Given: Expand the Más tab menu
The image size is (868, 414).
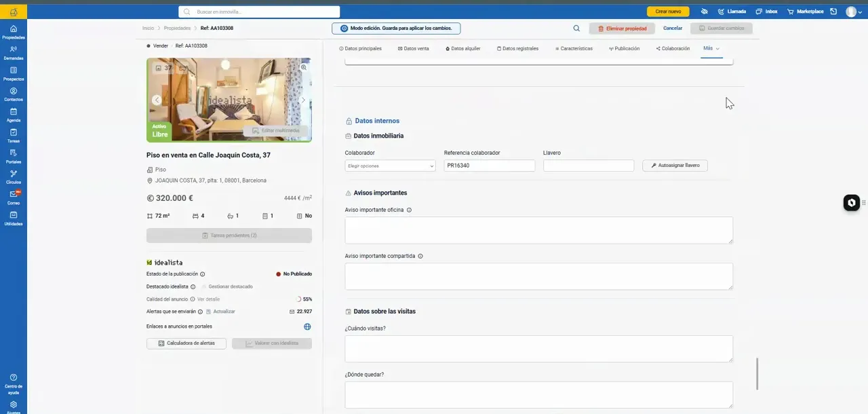Looking at the screenshot, I should (711, 49).
